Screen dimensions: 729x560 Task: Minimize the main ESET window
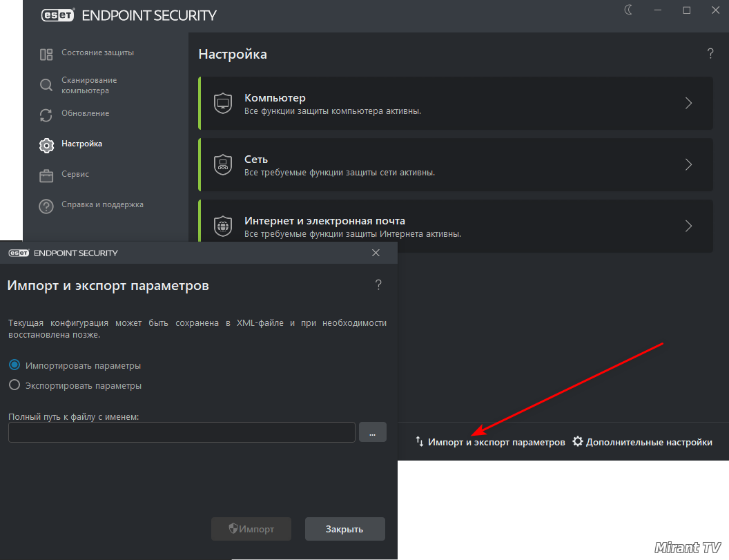[x=657, y=10]
